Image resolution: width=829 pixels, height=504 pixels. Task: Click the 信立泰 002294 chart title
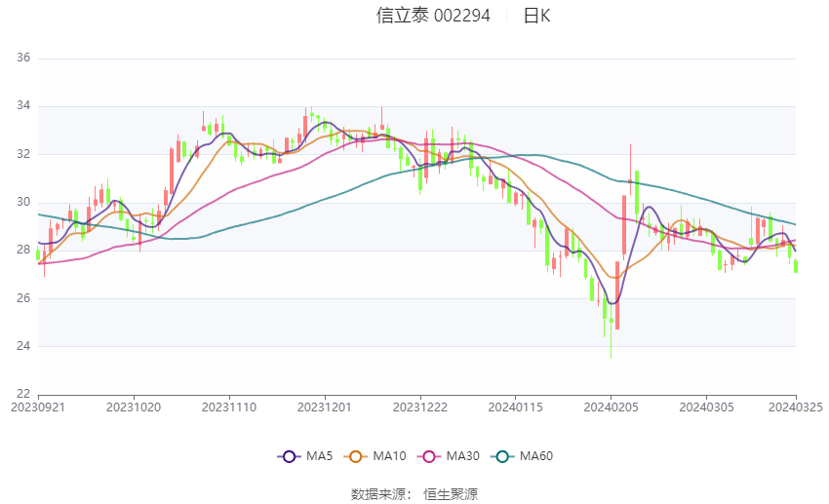point(433,16)
